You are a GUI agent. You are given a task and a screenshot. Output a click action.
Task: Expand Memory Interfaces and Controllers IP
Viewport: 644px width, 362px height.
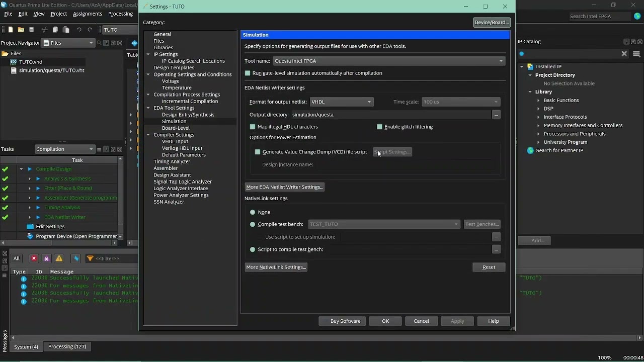pos(538,125)
